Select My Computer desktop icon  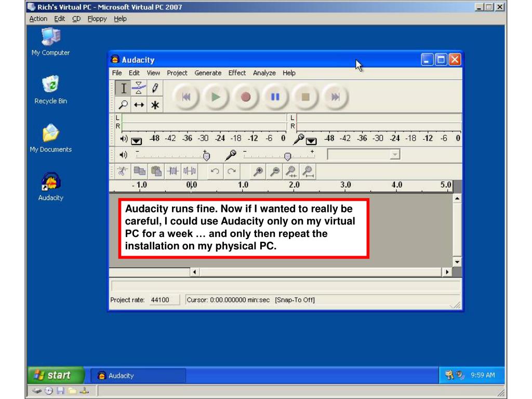point(50,42)
